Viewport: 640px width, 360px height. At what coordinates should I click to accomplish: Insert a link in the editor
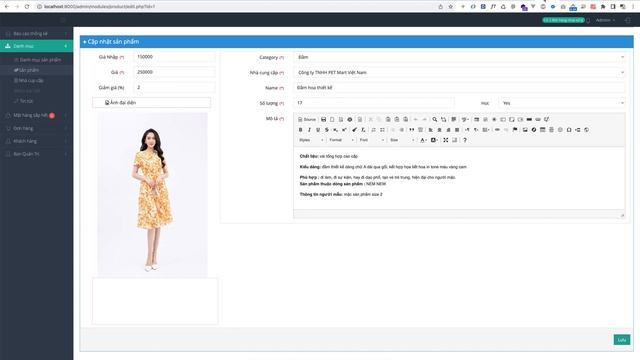[497, 130]
